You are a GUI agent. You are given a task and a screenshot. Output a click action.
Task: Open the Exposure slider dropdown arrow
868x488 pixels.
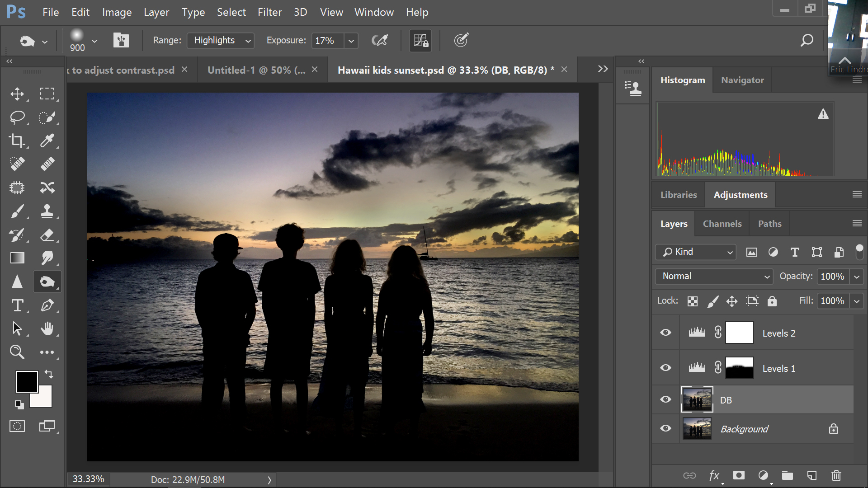point(351,41)
